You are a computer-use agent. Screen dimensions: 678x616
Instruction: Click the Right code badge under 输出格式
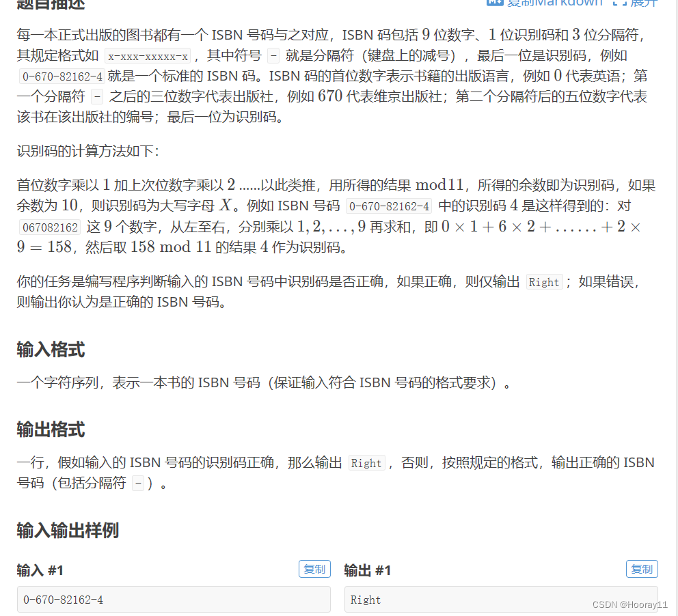coord(367,463)
